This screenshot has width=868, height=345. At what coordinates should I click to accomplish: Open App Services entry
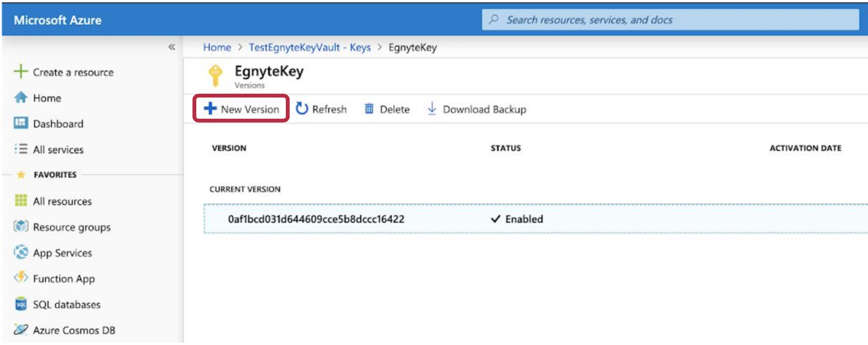[63, 253]
